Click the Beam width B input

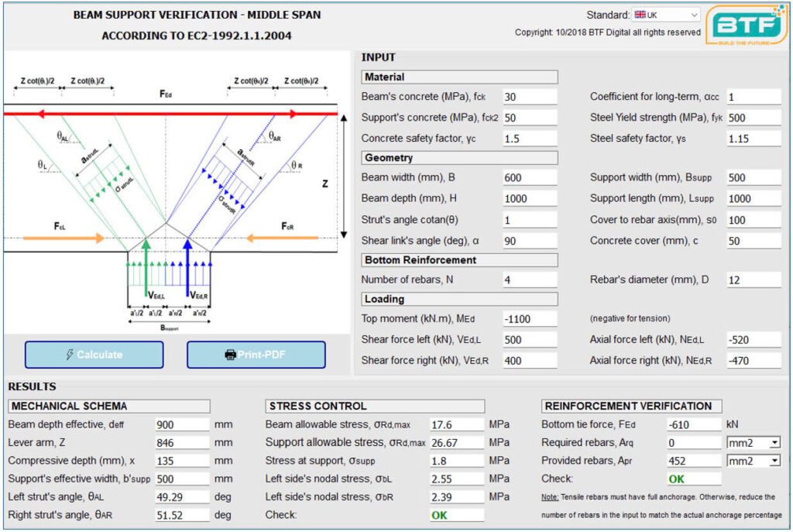coord(529,177)
